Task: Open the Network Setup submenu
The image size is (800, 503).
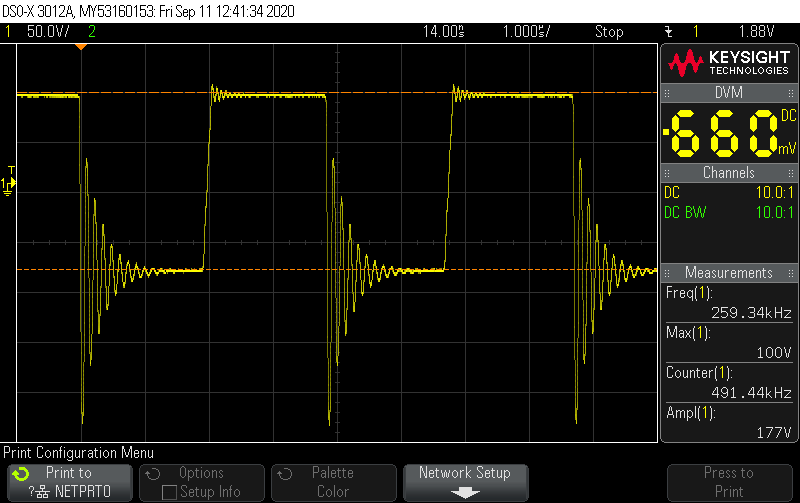Action: pyautogui.click(x=466, y=482)
